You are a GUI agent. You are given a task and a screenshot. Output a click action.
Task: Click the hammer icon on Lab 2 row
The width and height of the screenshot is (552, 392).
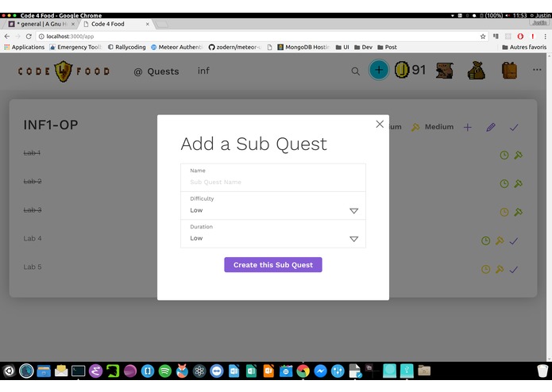(518, 183)
